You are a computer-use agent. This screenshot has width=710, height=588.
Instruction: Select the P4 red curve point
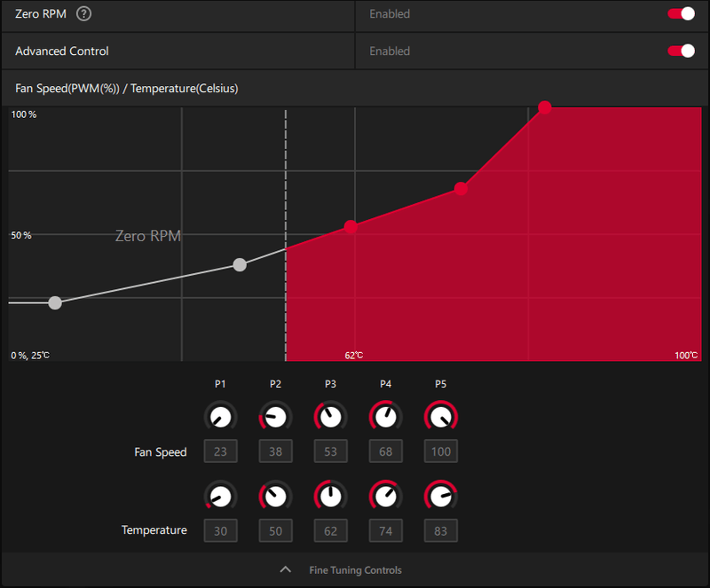coord(461,189)
